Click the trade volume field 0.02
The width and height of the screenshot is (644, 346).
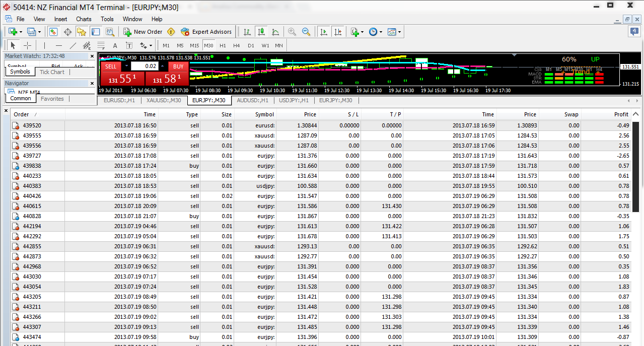[145, 66]
